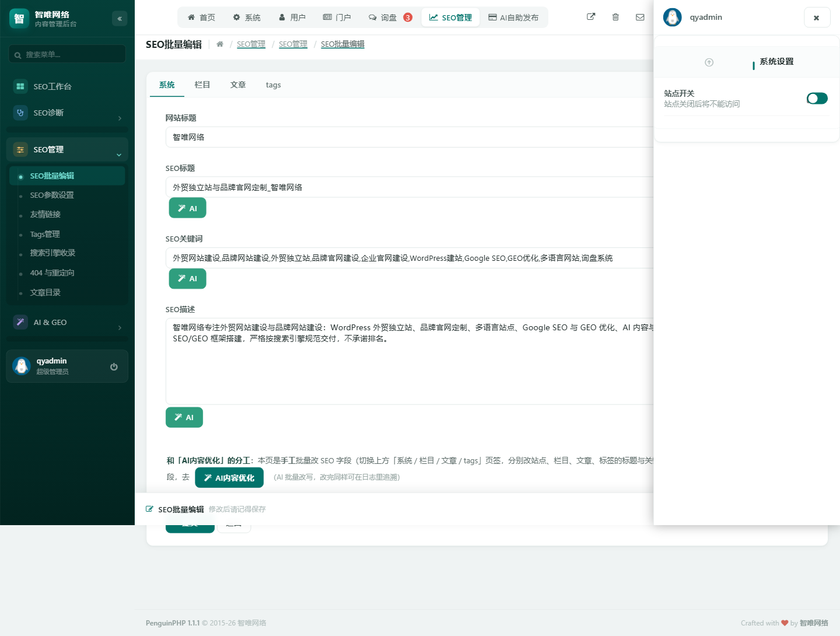Open 404 与重定向 in sidebar
This screenshot has width=840, height=636.
tap(67, 273)
